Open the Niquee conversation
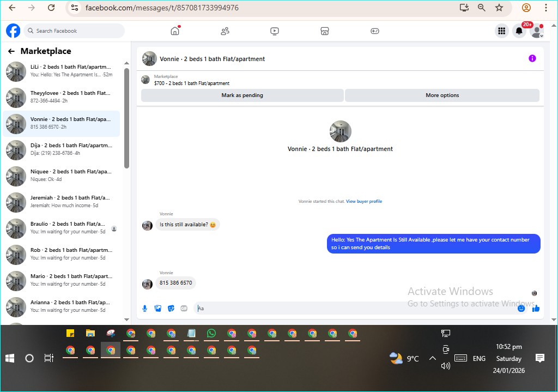This screenshot has width=558, height=392. (62, 176)
